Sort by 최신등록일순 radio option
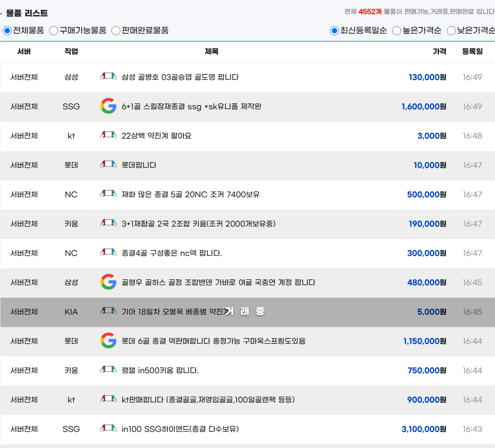The image size is (495, 448). point(335,31)
